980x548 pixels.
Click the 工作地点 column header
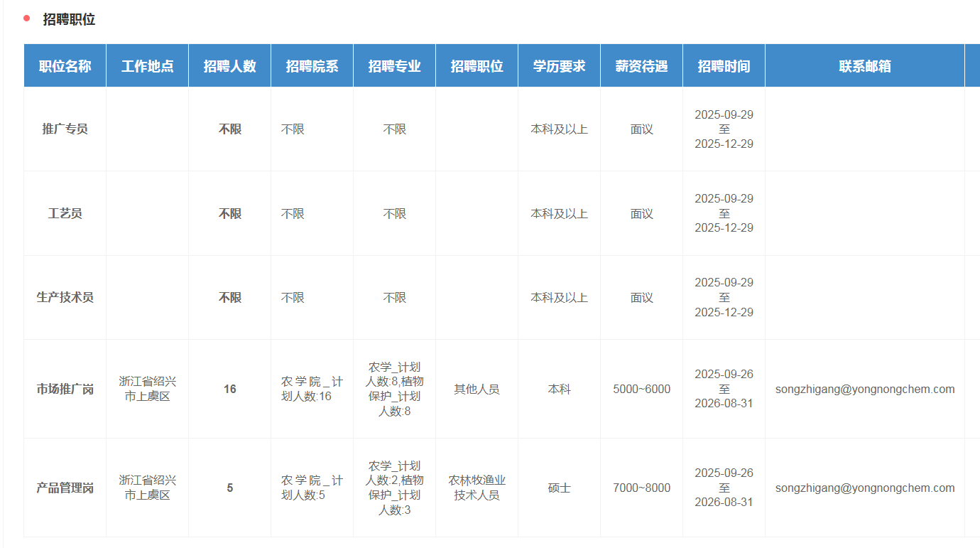[147, 66]
